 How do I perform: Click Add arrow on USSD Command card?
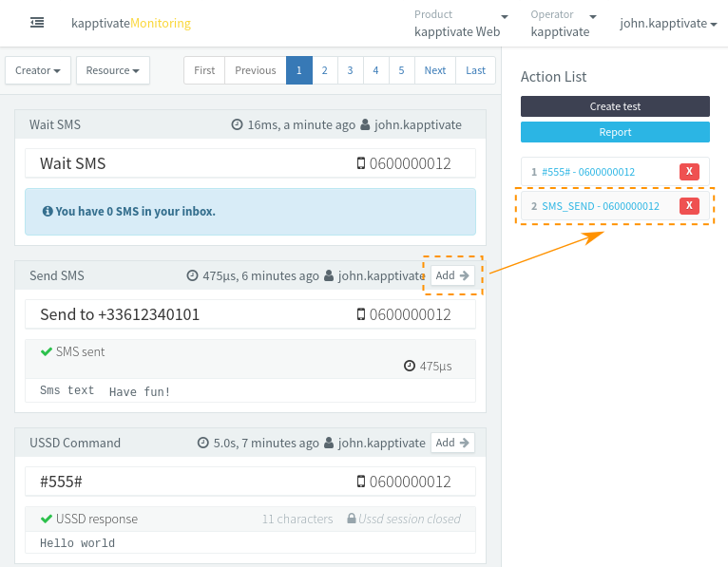pos(452,443)
